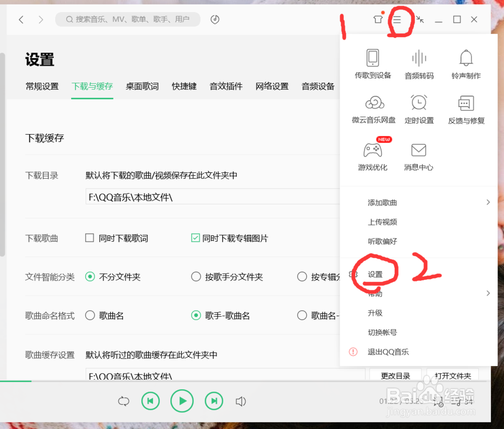This screenshot has height=429, width=504.
Task: Open 消息中心 envelope icon
Action: 418,150
